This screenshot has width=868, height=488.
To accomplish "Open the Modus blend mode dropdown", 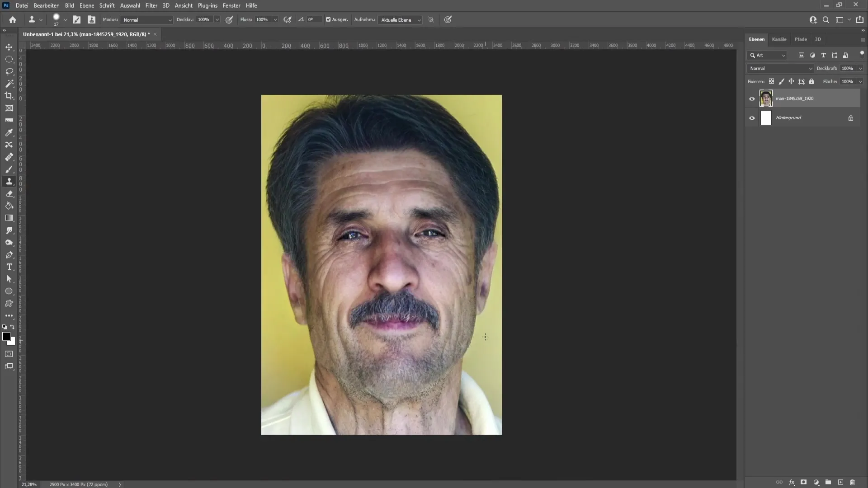I will (x=147, y=20).
